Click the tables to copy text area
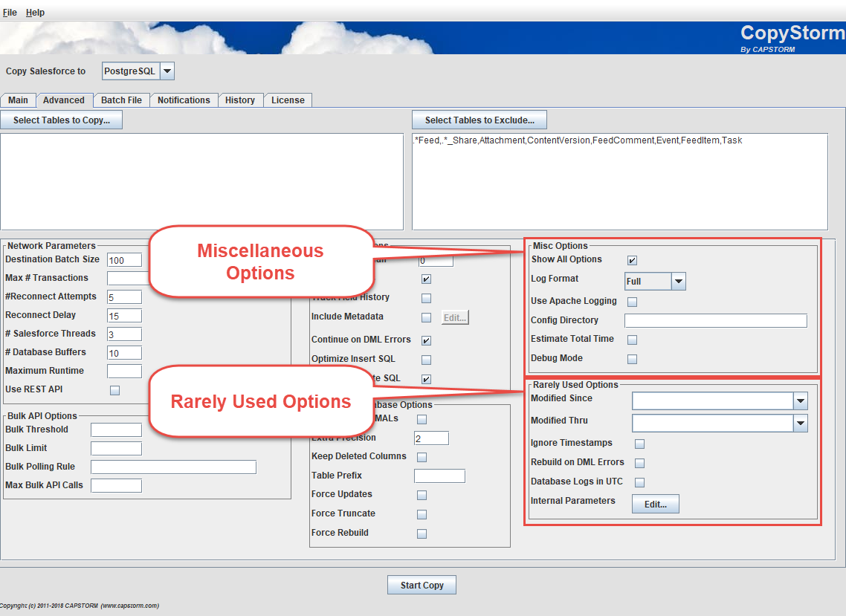 tap(201, 182)
